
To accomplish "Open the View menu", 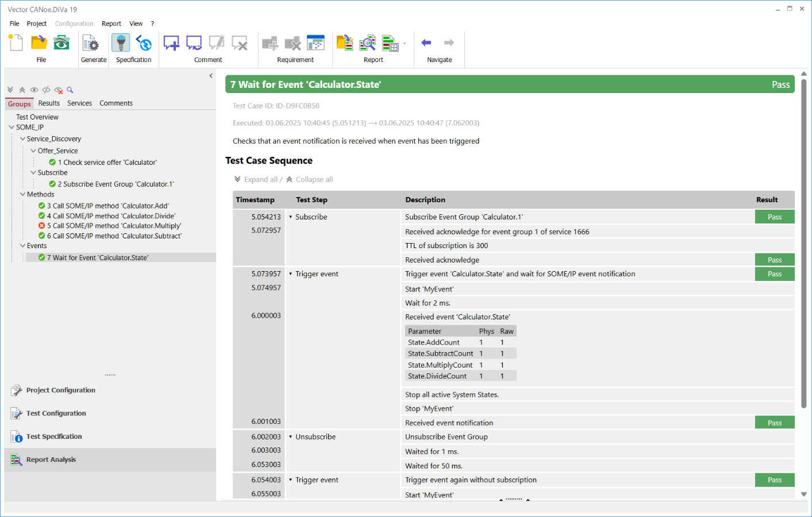I will pos(136,24).
